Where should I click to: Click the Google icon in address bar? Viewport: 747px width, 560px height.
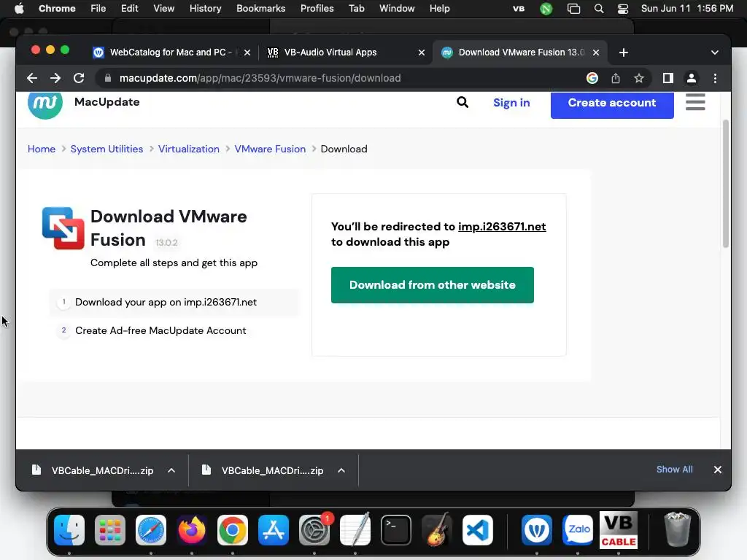(x=592, y=78)
